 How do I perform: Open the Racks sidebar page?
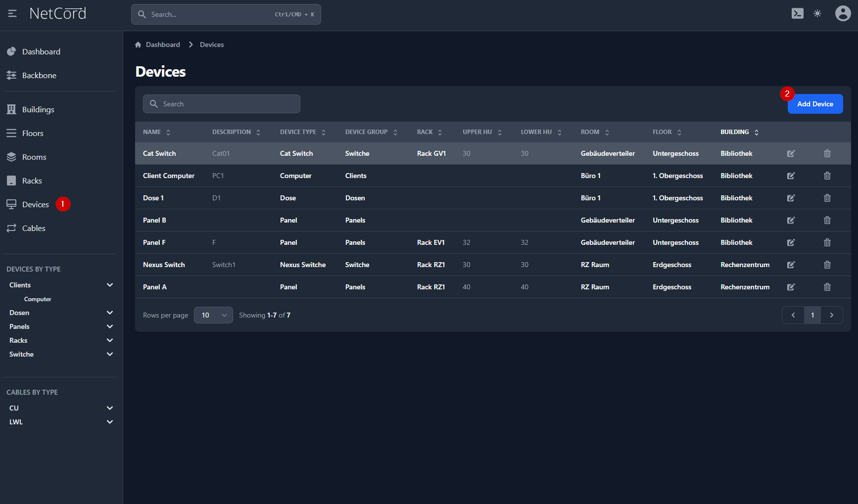pyautogui.click(x=32, y=181)
